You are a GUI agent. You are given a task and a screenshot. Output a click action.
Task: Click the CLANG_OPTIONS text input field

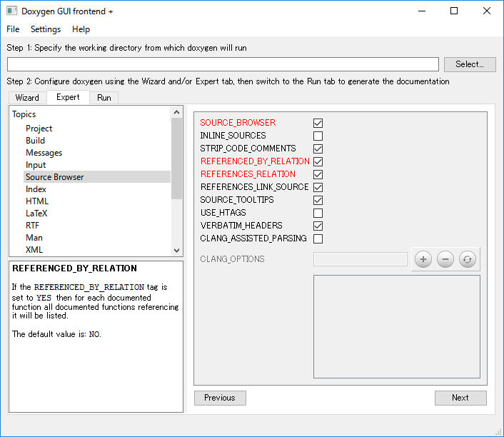(361, 259)
